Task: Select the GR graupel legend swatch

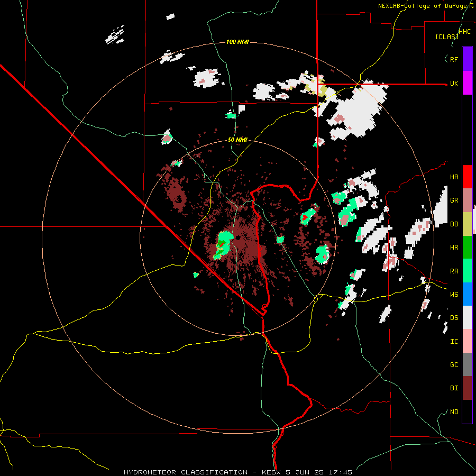Action: 467,200
